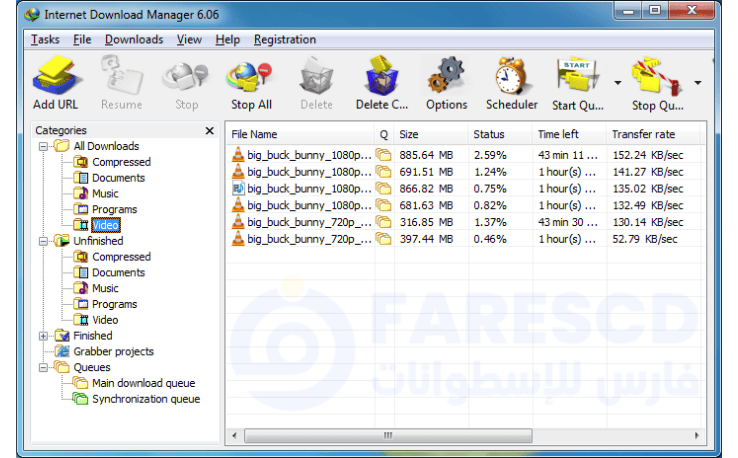Screen dimensions: 738x458
Task: Select Compressed under All Downloads
Action: pos(121,162)
